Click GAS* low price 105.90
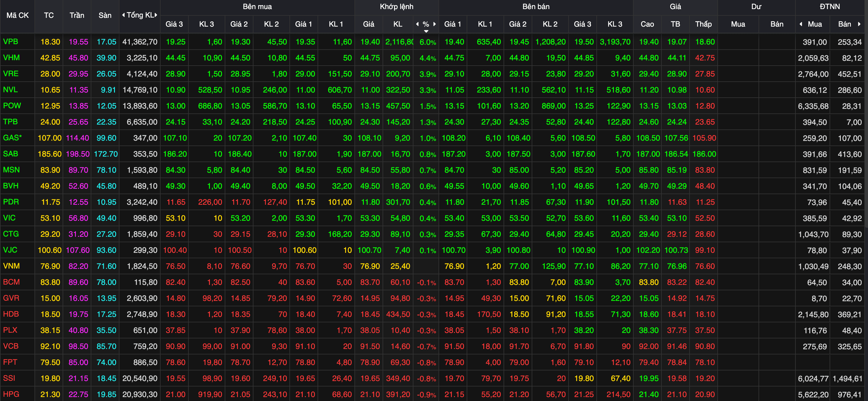The width and height of the screenshot is (868, 401). pos(704,138)
